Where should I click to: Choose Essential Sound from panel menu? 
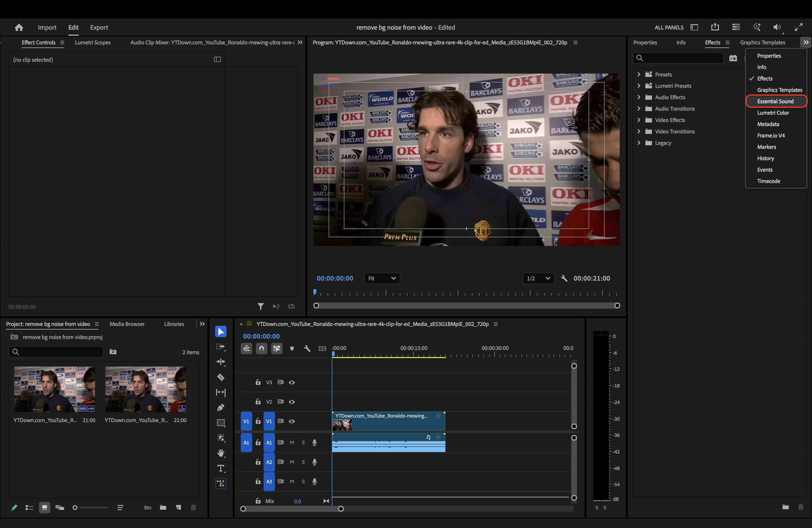pyautogui.click(x=775, y=101)
